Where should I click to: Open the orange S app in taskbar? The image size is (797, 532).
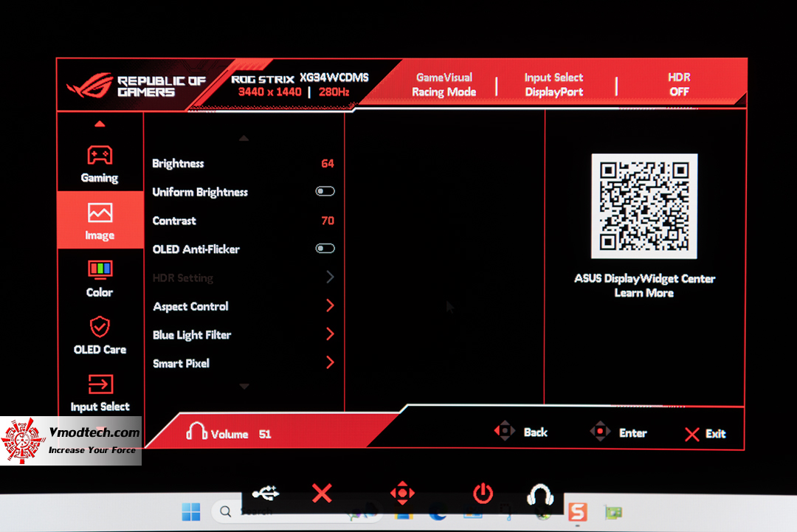tap(577, 512)
